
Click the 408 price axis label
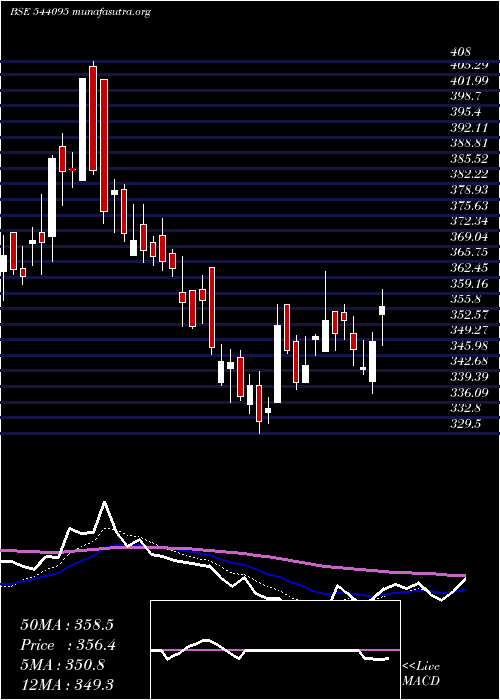click(x=461, y=53)
